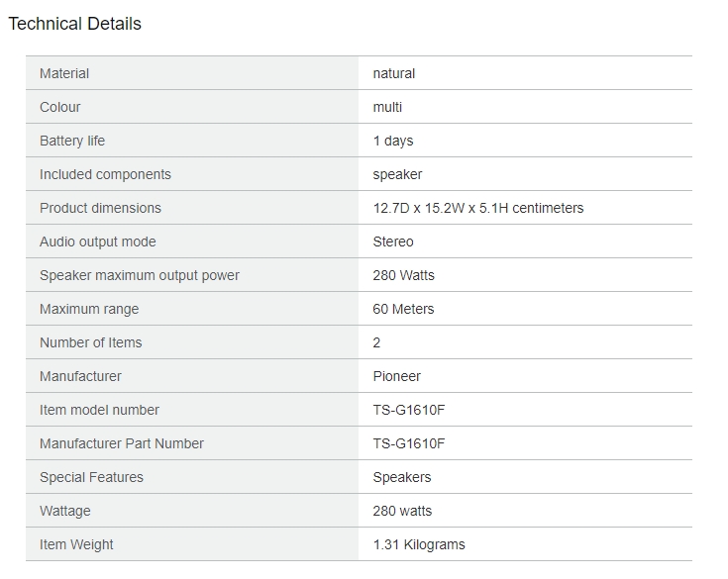Click the 'Stereo' value cell
The width and height of the screenshot is (728, 579).
(525, 241)
